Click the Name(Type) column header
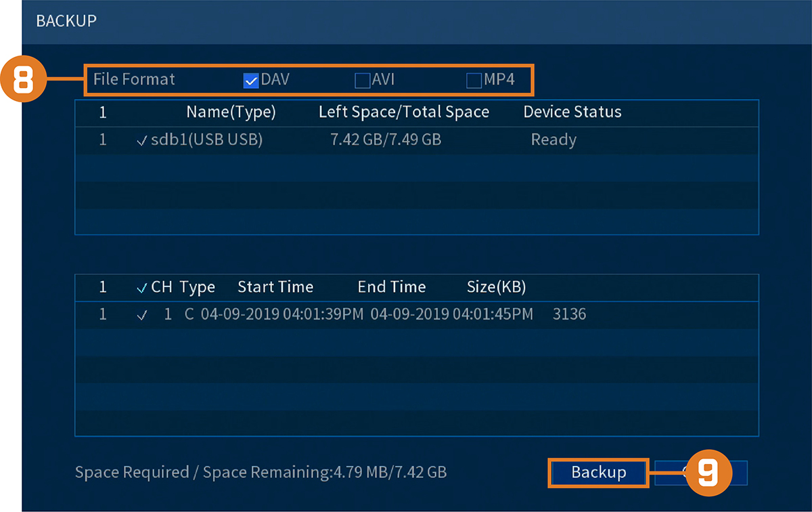 pyautogui.click(x=231, y=112)
